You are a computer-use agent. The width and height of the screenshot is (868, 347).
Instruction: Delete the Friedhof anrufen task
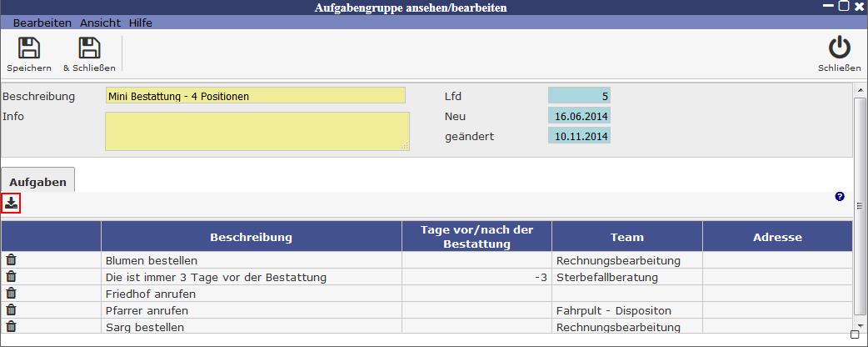(11, 294)
